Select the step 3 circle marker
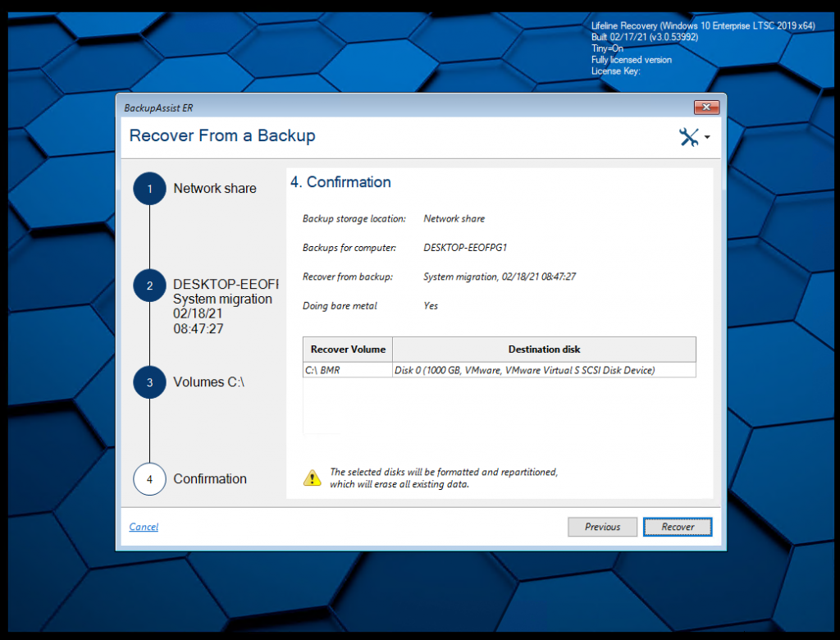840x640 pixels. tap(149, 382)
